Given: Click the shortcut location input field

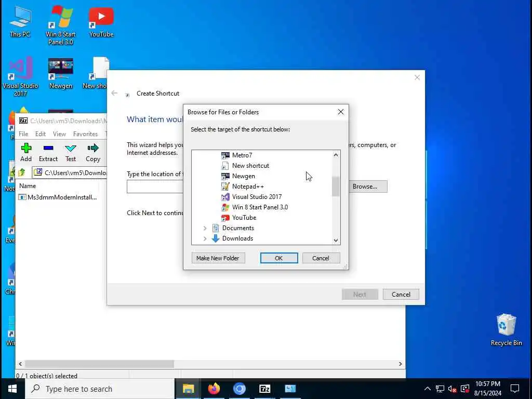Looking at the screenshot, I should (x=155, y=187).
